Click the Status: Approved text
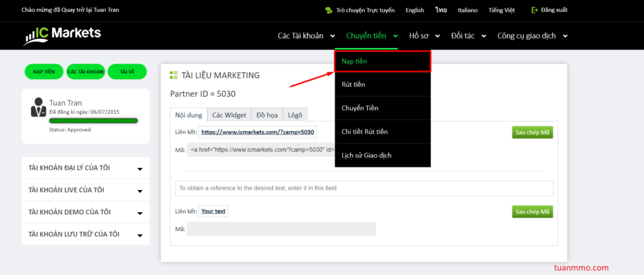This screenshot has height=275, width=644. (70, 130)
